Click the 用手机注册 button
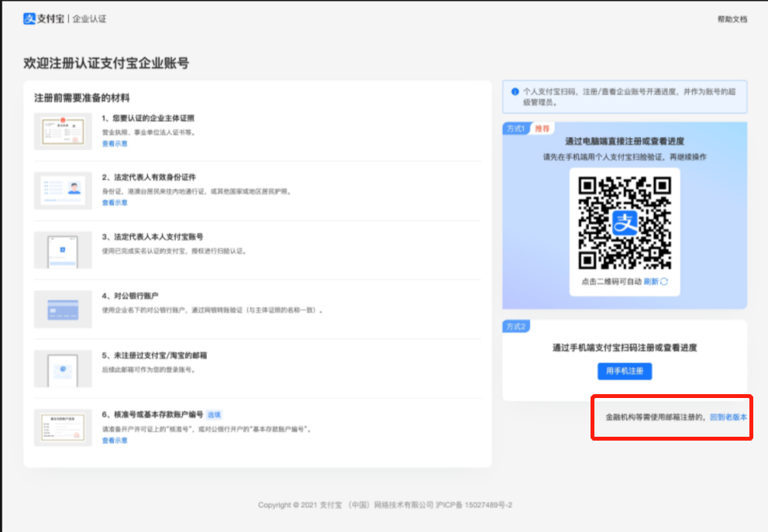Screen dimensions: 768x532 coord(625,371)
